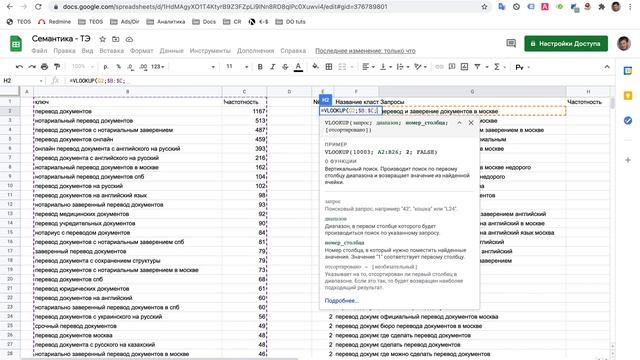Open the comment history icon
This screenshot has width=640, height=360.
point(511,43)
